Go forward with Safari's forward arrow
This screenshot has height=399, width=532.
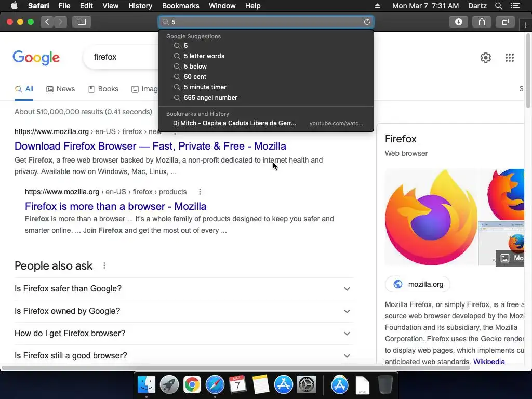point(60,22)
